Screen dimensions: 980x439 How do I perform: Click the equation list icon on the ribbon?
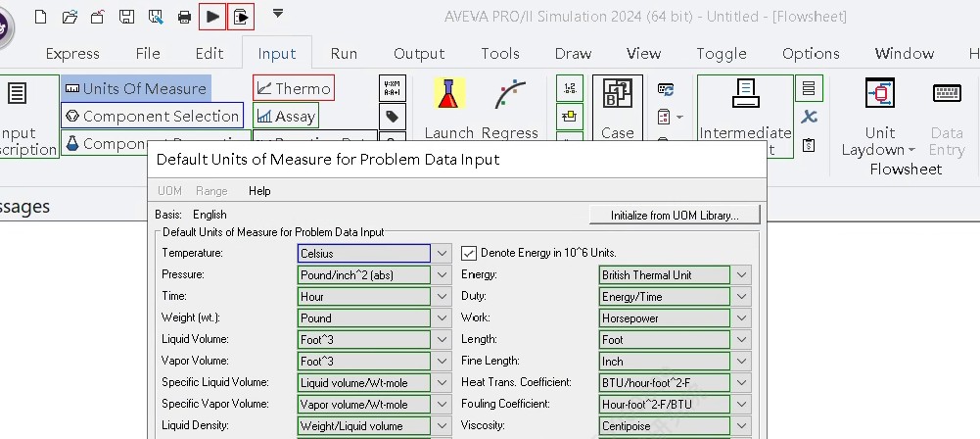[393, 88]
